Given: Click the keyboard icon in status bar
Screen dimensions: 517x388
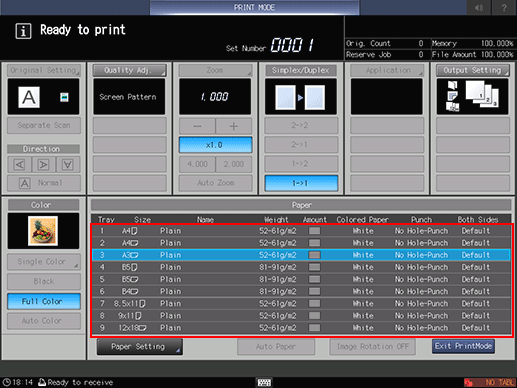Looking at the screenshot, I should 264,382.
